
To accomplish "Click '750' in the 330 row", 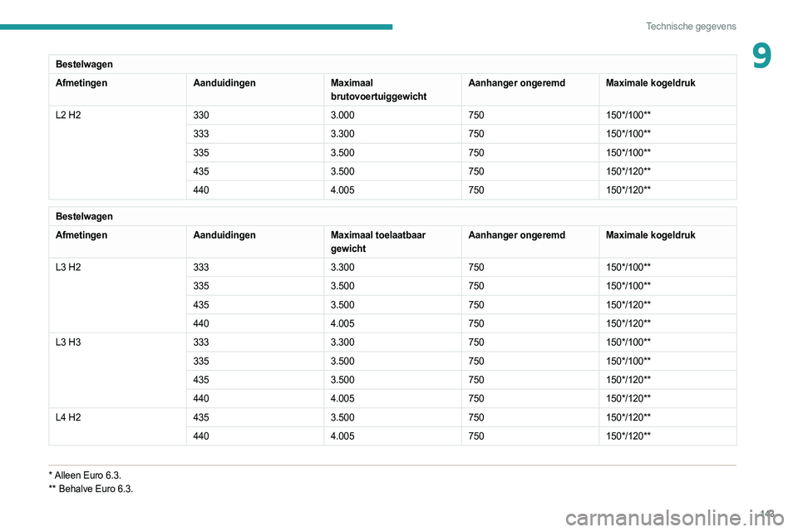I will (x=476, y=115).
